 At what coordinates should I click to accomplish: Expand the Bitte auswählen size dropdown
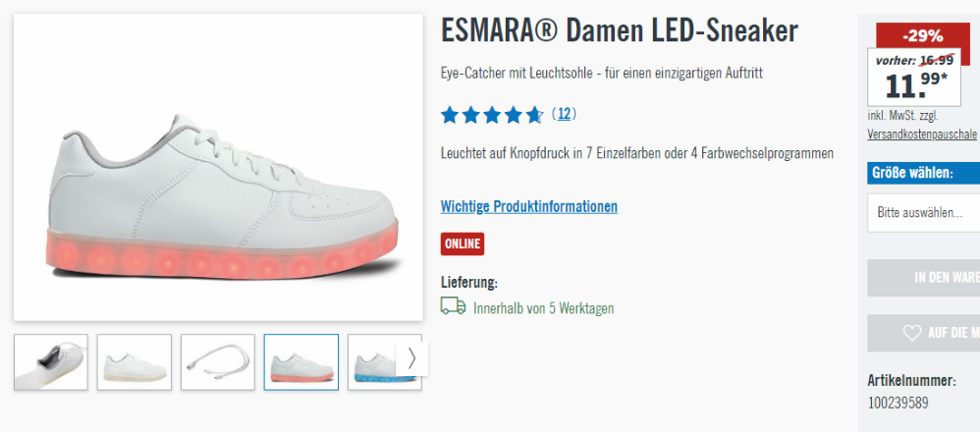(x=924, y=212)
